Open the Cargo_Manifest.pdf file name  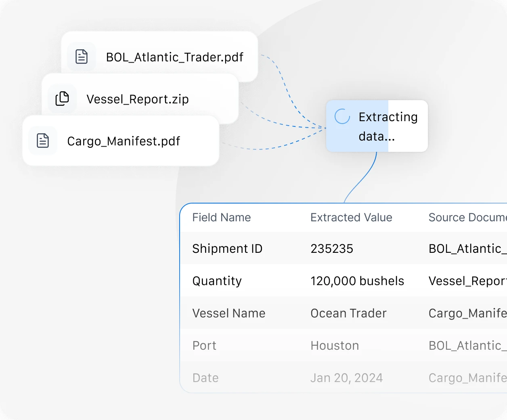124,141
